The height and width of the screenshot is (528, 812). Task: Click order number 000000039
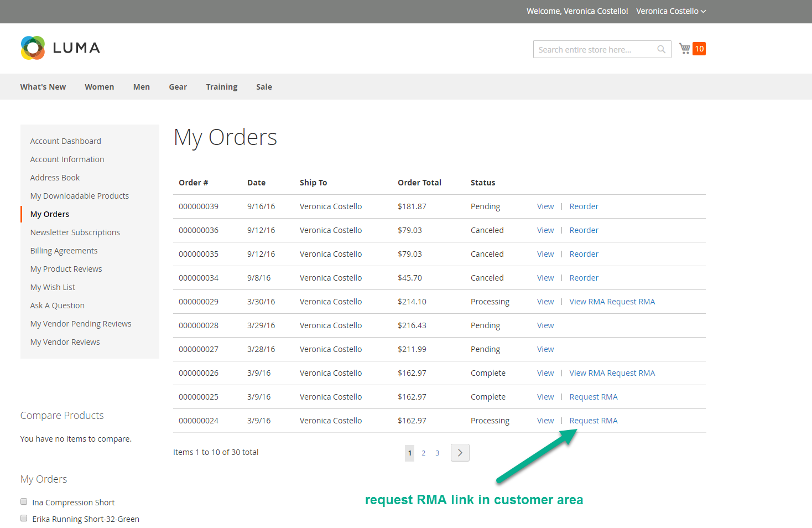[x=199, y=206]
